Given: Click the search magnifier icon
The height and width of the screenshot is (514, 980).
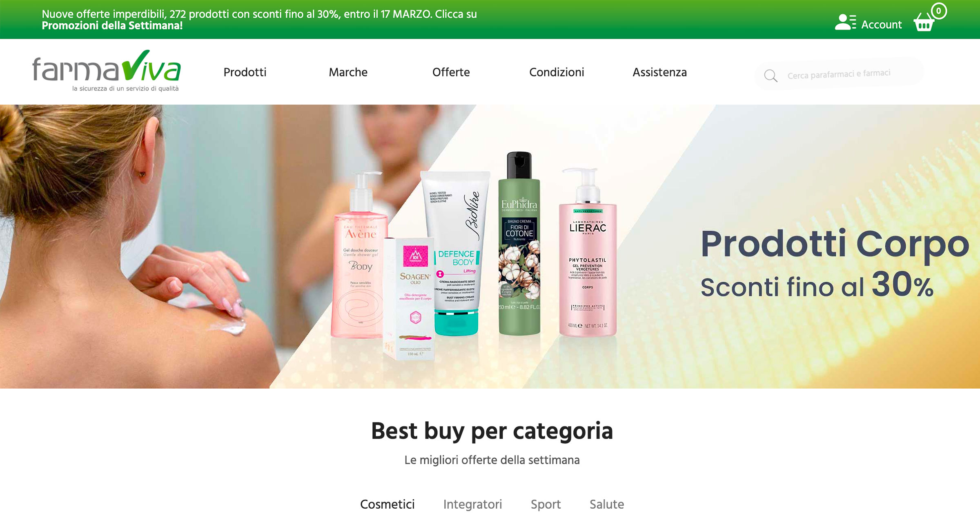Looking at the screenshot, I should (x=771, y=76).
